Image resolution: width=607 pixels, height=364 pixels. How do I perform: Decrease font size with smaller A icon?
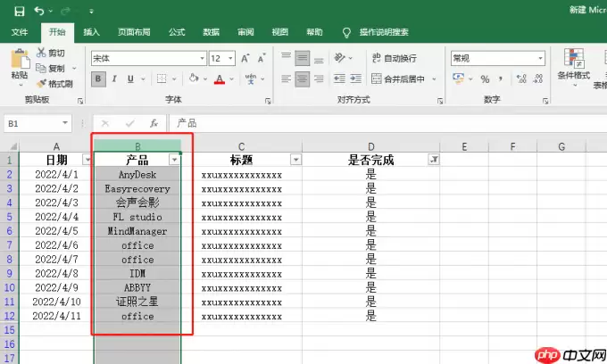click(x=262, y=58)
